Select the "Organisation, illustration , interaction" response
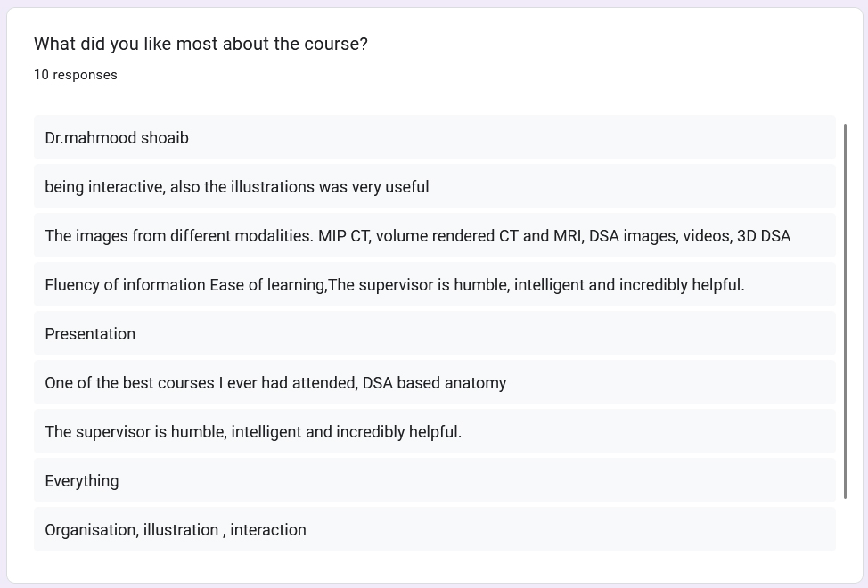Viewport: 868px width, 588px height. coord(176,530)
